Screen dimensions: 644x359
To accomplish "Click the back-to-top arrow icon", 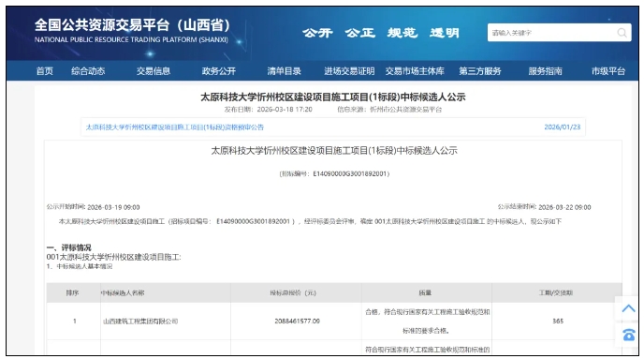I will pyautogui.click(x=628, y=308).
